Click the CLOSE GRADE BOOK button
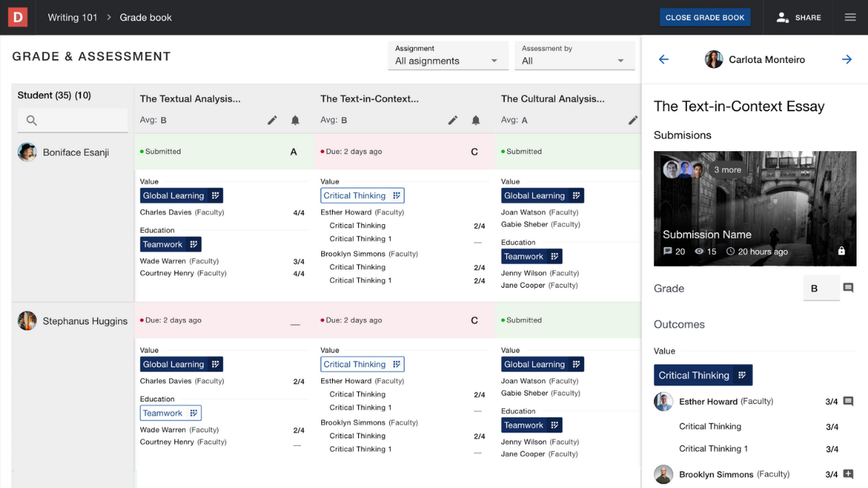The image size is (868, 488). pos(705,17)
